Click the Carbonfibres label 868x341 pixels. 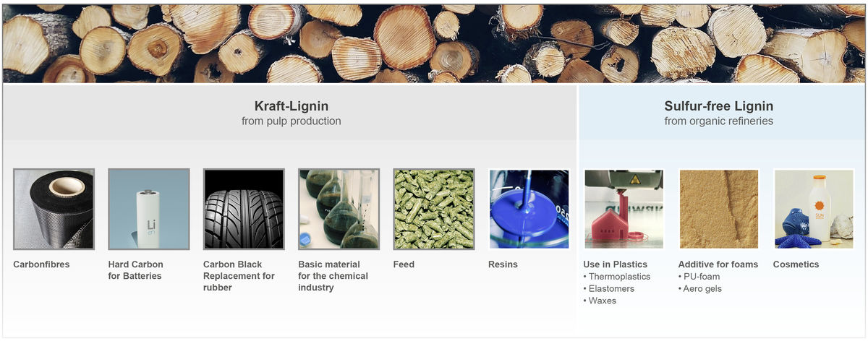41,264
